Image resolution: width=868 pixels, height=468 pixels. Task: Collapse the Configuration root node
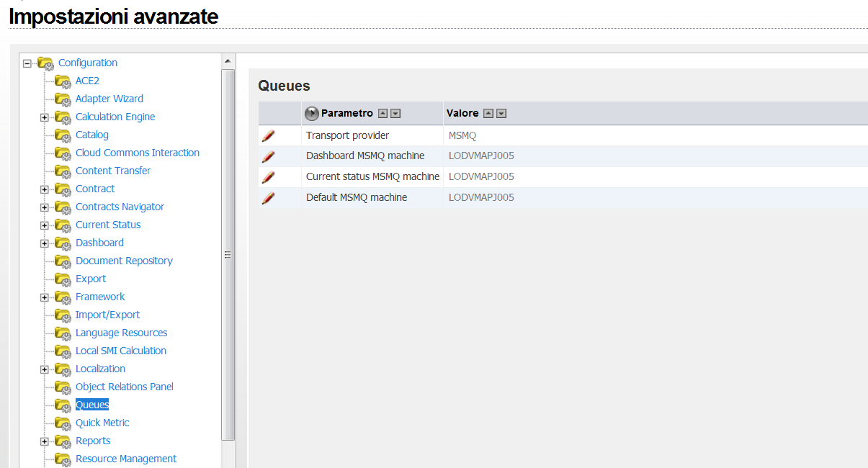[x=27, y=63]
